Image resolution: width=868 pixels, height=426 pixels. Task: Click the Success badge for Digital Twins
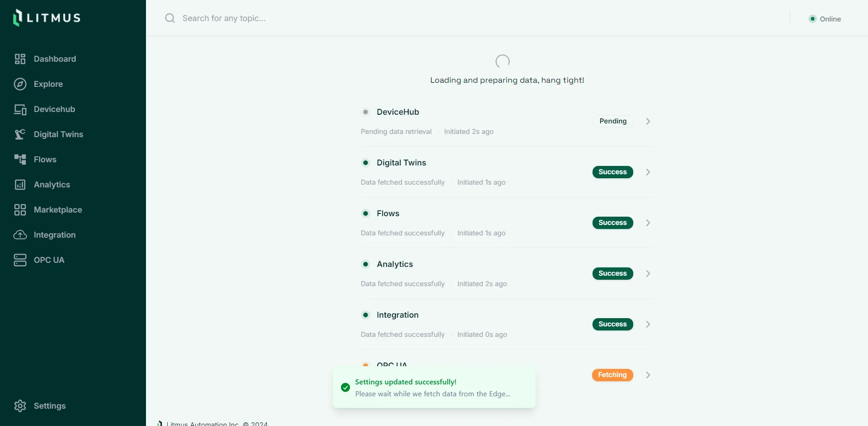click(x=613, y=172)
